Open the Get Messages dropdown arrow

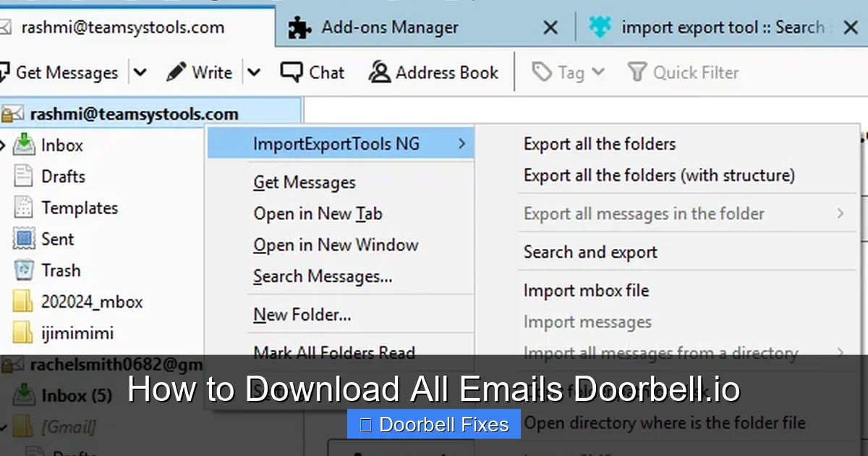140,72
